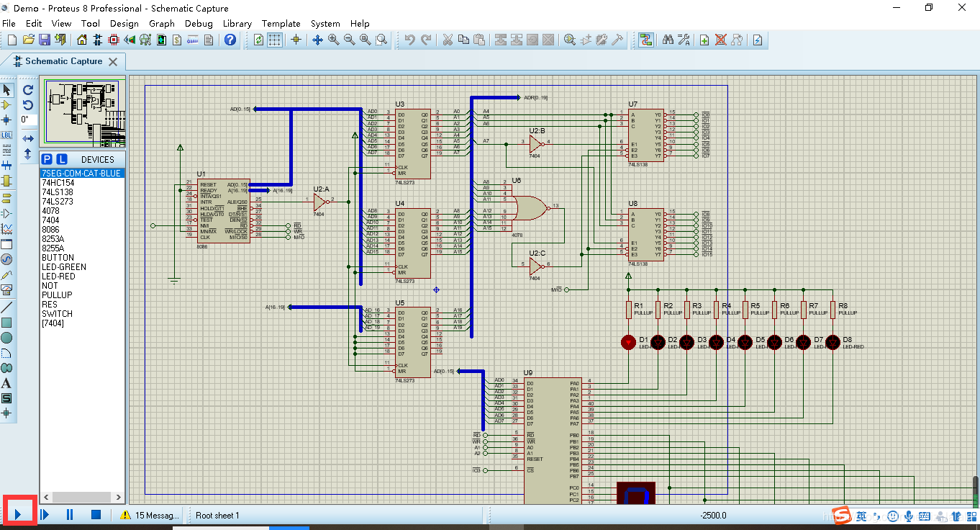The image size is (980, 530).
Task: Select the Junction Dot tool
Action: pyautogui.click(x=7, y=120)
